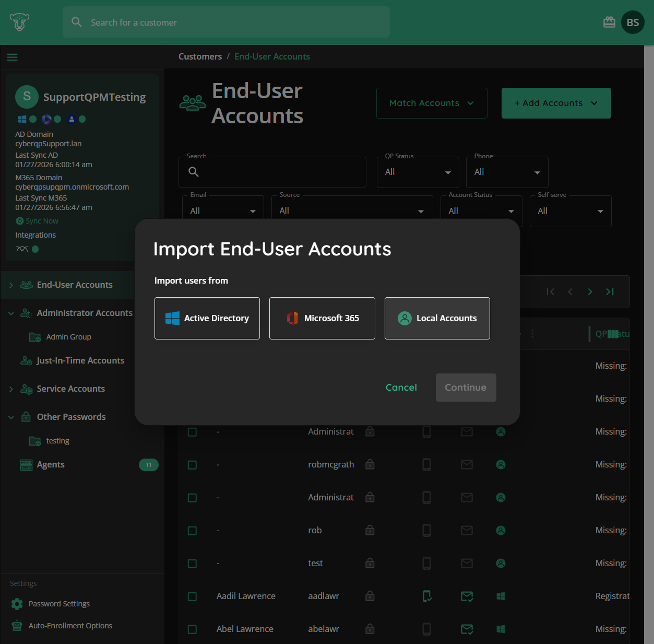The image size is (654, 644).
Task: Click the accounts Search input field
Action: [x=272, y=172]
